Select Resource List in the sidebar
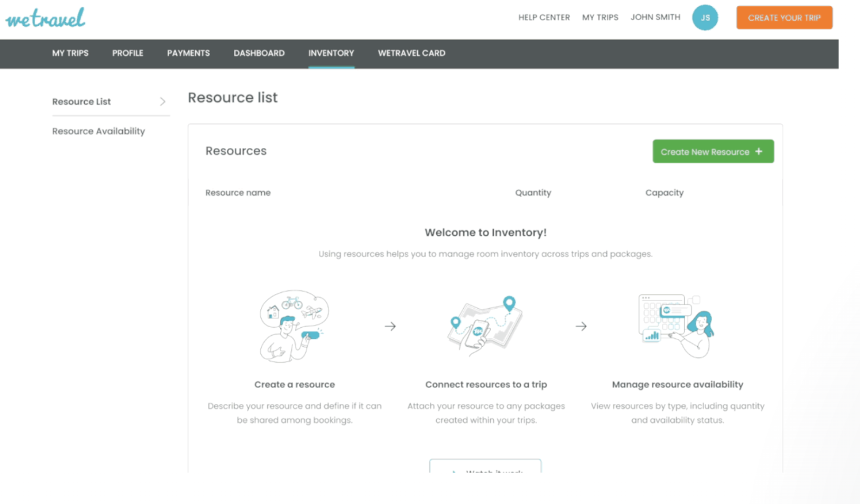The height and width of the screenshot is (504, 860). [x=82, y=102]
